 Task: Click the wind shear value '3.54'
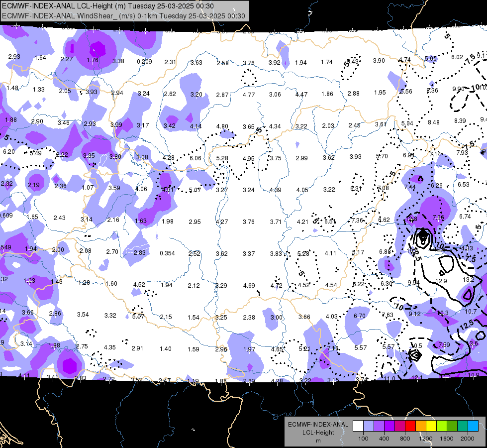[x=83, y=315]
